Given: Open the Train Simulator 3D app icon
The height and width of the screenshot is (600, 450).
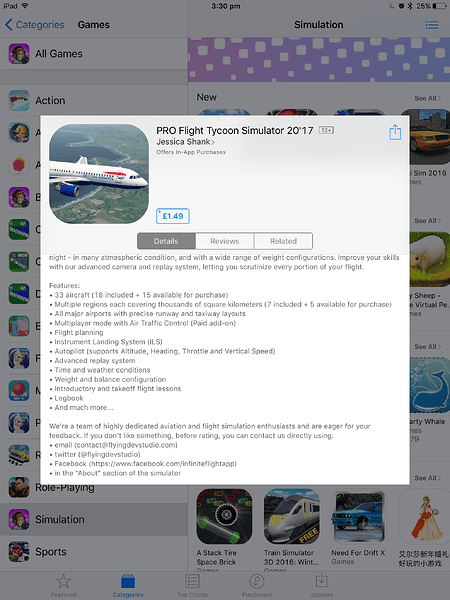Looking at the screenshot, I should (x=292, y=516).
